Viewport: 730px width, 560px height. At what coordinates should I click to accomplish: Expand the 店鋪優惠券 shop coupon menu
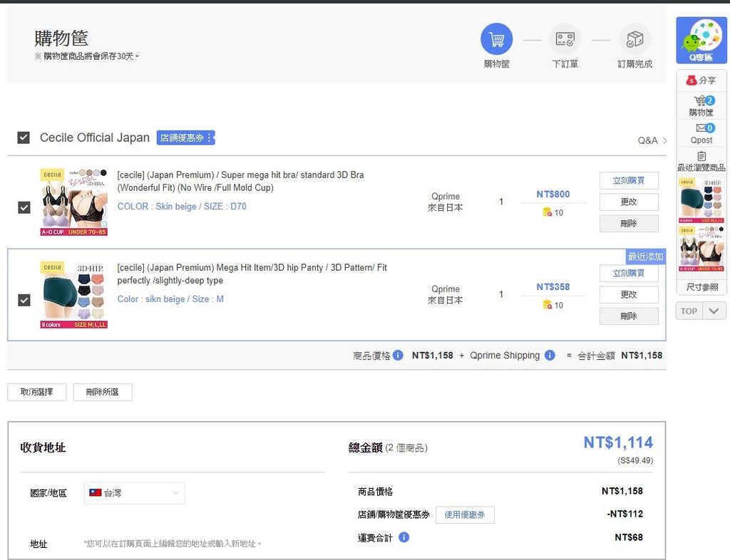pyautogui.click(x=186, y=138)
